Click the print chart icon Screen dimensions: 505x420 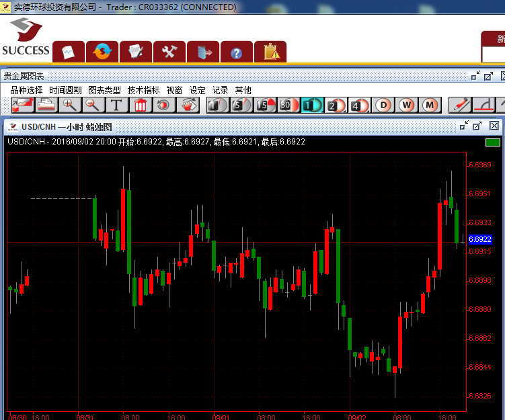pyautogui.click(x=46, y=105)
